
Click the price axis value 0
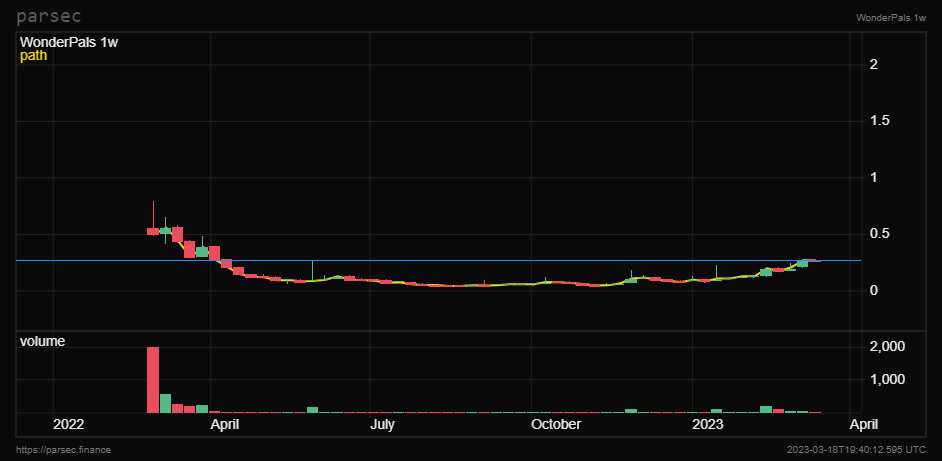874,290
